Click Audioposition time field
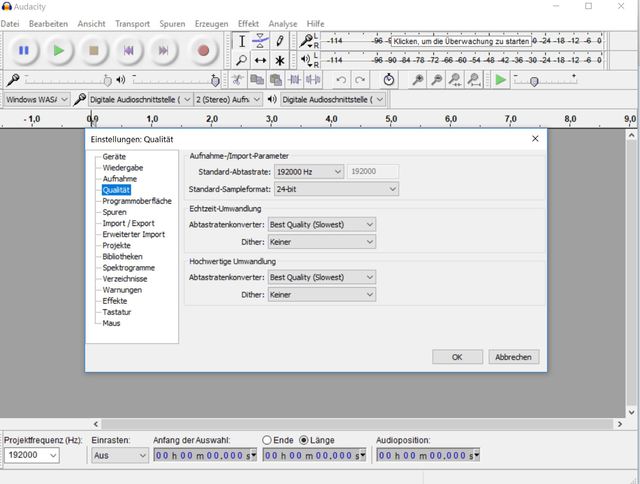Image resolution: width=640 pixels, height=484 pixels. (x=428, y=455)
